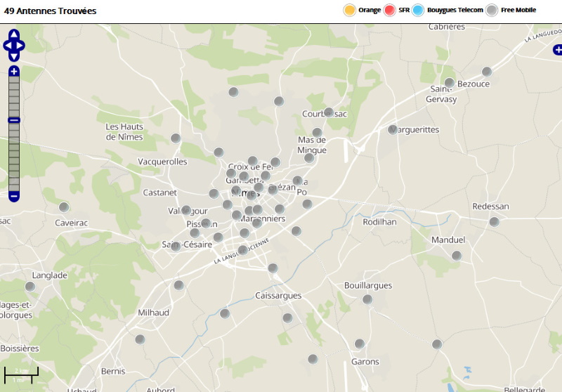This screenshot has width=562, height=392.
Task: Select the antenna marker at Redessan
Action: (494, 222)
